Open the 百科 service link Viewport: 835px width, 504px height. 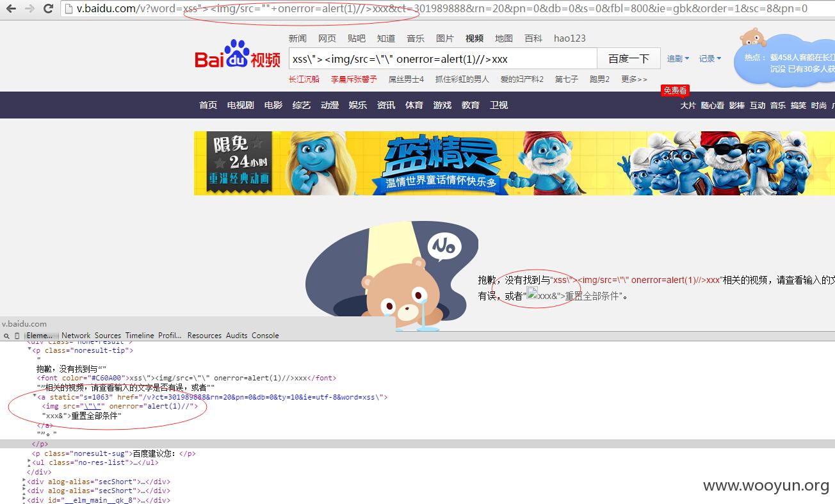pos(533,38)
